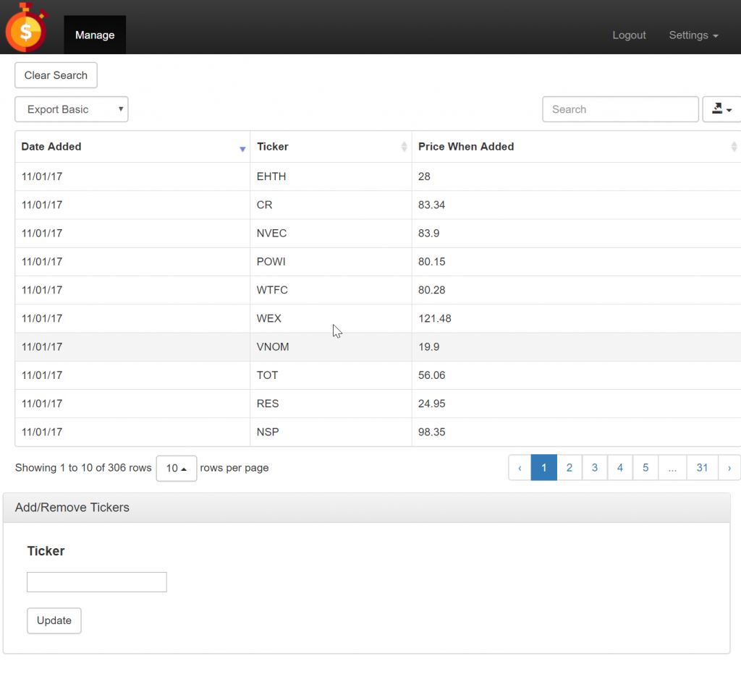741x700 pixels.
Task: Select the RES ticker cell
Action: (x=331, y=404)
